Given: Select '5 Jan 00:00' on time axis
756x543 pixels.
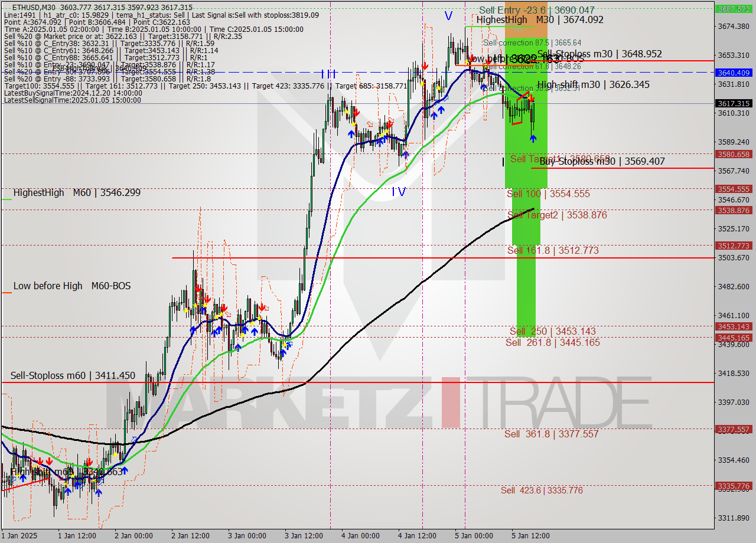Looking at the screenshot, I should click(474, 536).
